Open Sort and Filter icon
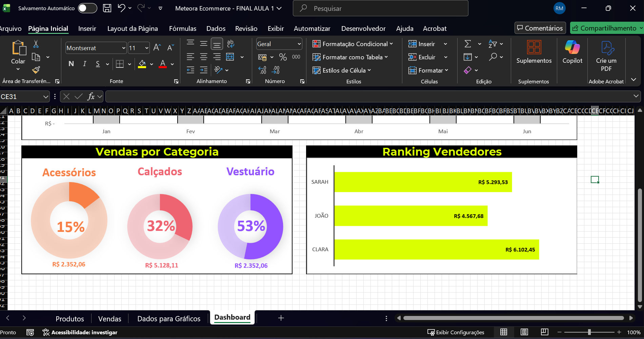This screenshot has height=339, width=644. tap(492, 44)
